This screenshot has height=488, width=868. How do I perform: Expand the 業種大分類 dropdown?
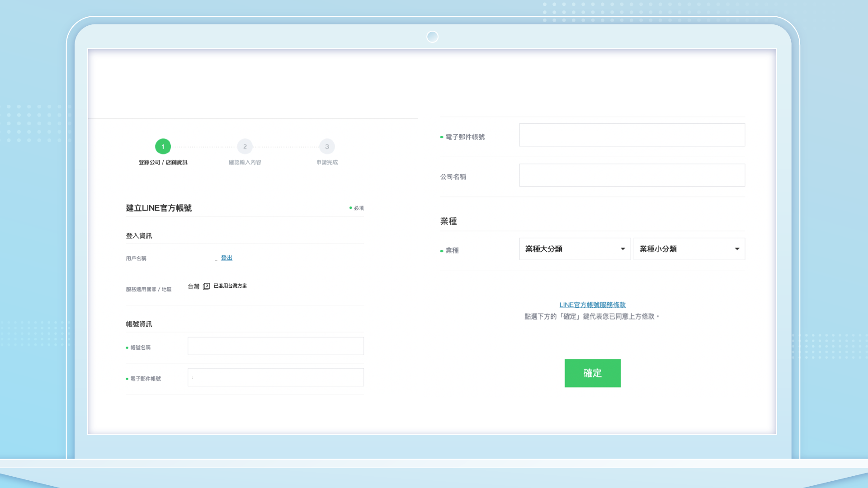(575, 249)
